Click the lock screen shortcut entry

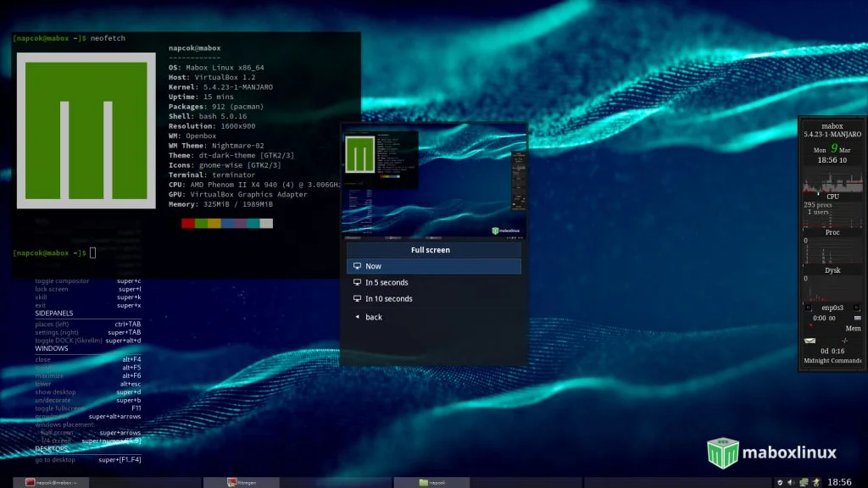pos(88,290)
